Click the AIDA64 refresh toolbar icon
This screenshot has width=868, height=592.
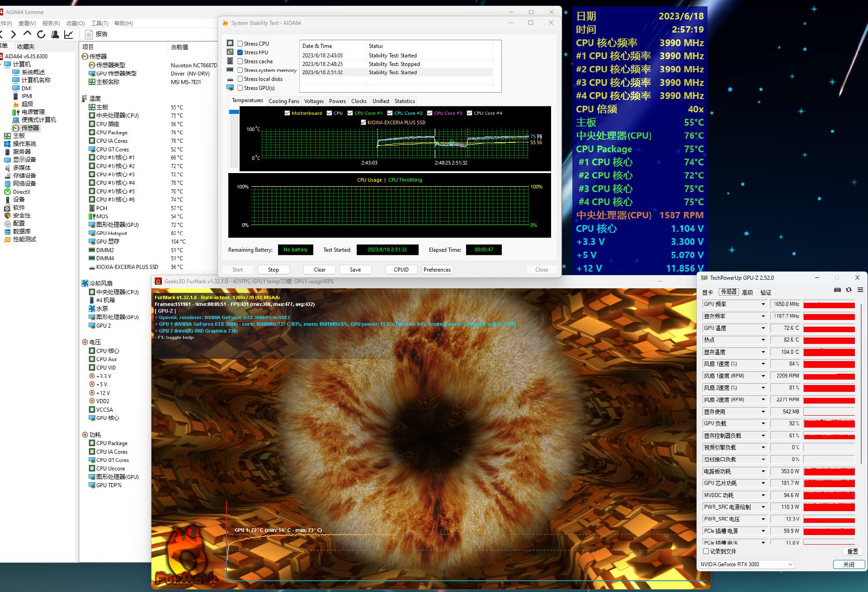(x=41, y=34)
